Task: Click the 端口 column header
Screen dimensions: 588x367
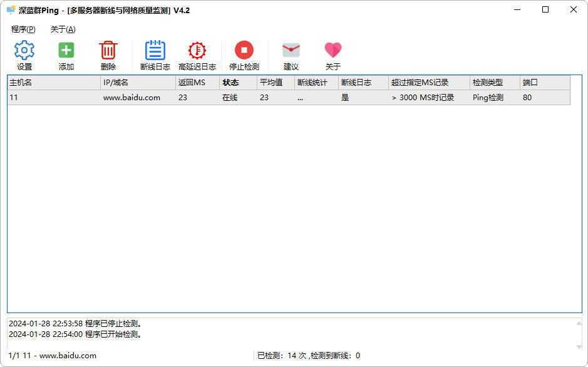Action: [x=545, y=83]
